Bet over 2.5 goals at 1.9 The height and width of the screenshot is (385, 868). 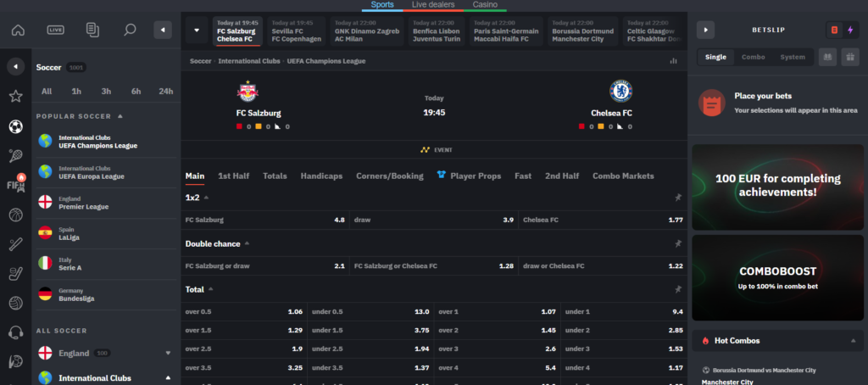(244, 349)
